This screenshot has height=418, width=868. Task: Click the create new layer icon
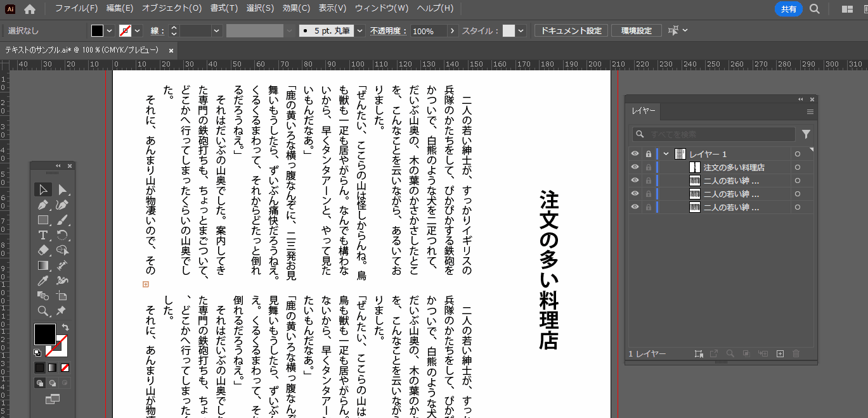[781, 354]
